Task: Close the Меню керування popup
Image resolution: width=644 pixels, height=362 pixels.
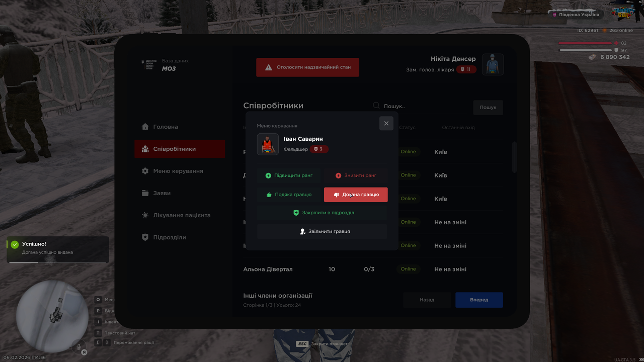Action: click(386, 123)
